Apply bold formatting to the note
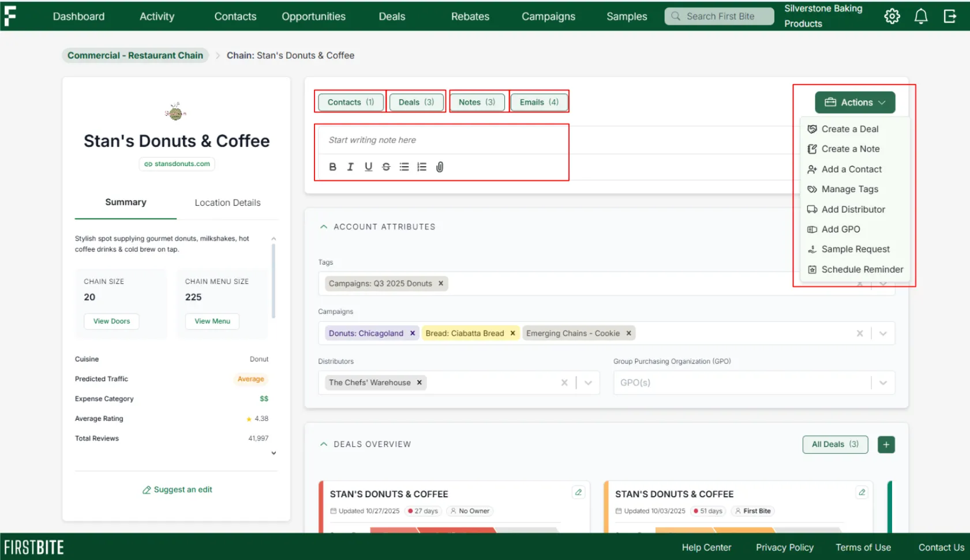Viewport: 970px width, 560px height. [332, 167]
